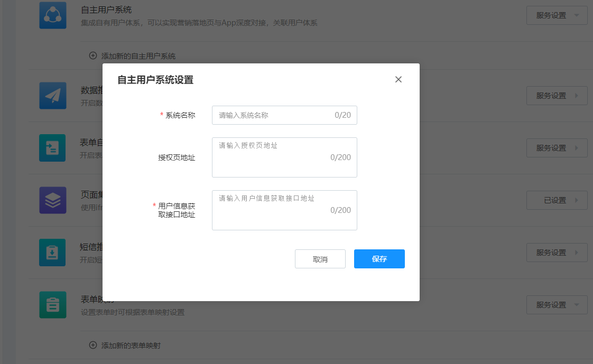Viewport: 593px width, 364px height.
Task: Click the paper plane data push icon
Action: pyautogui.click(x=53, y=96)
